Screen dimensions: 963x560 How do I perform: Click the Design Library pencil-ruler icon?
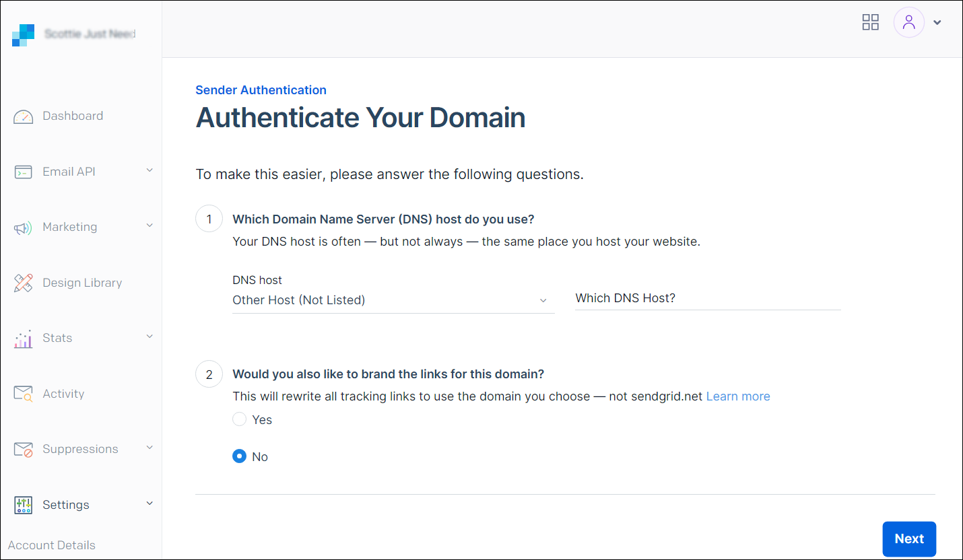pos(23,283)
